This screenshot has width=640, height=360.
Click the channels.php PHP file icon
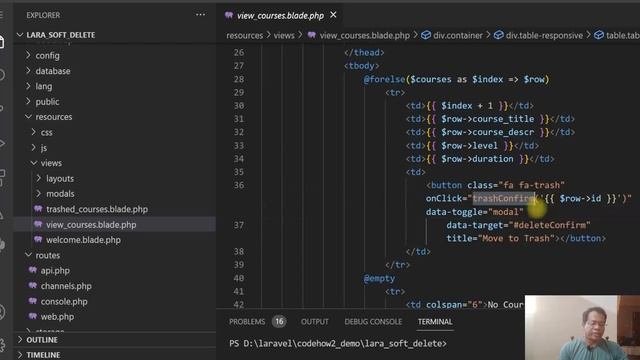pos(33,286)
